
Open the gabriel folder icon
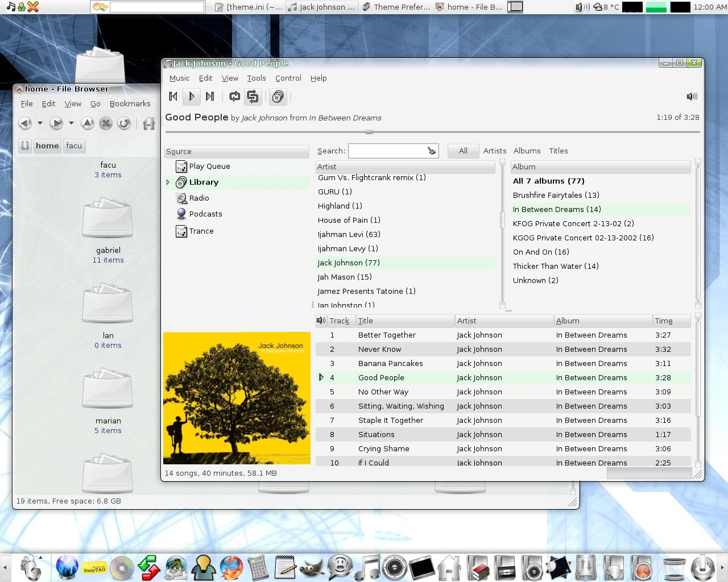107,217
